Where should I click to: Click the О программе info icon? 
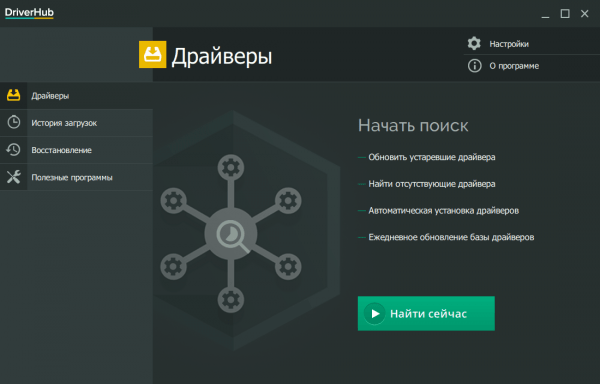(474, 66)
